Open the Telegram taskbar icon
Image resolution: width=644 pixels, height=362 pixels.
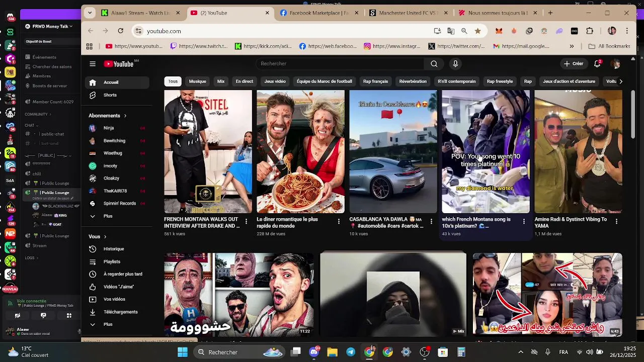tap(351, 352)
